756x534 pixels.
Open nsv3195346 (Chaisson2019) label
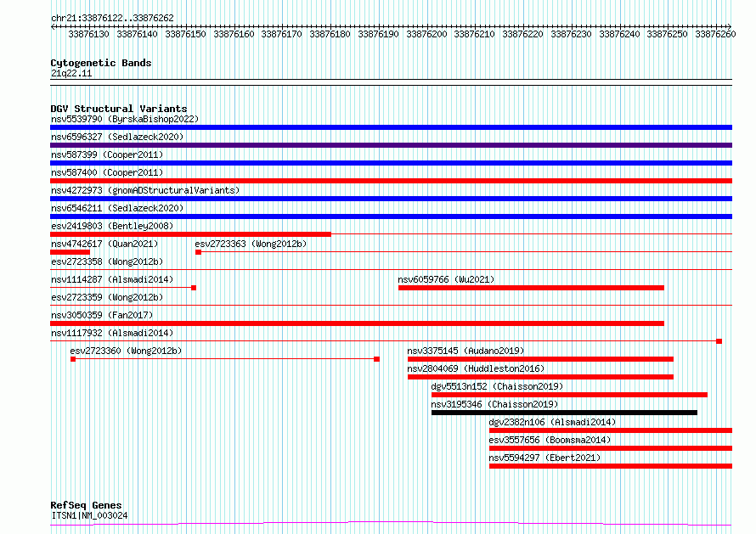[x=494, y=404]
